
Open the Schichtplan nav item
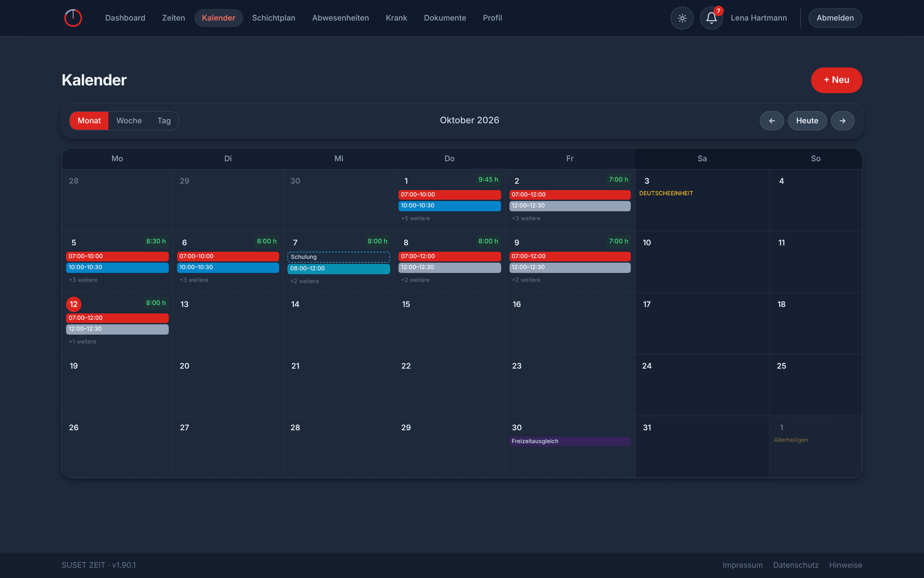click(274, 18)
